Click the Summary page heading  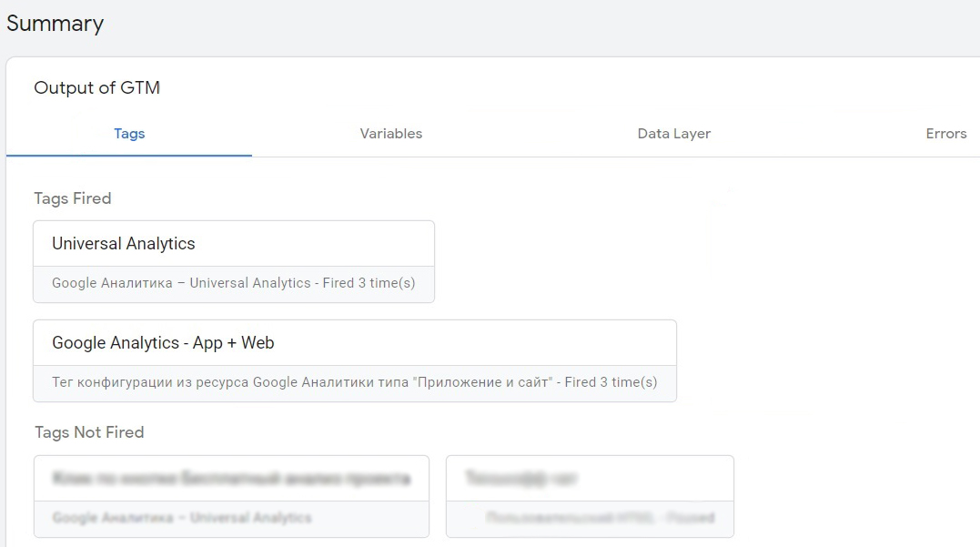[x=55, y=24]
